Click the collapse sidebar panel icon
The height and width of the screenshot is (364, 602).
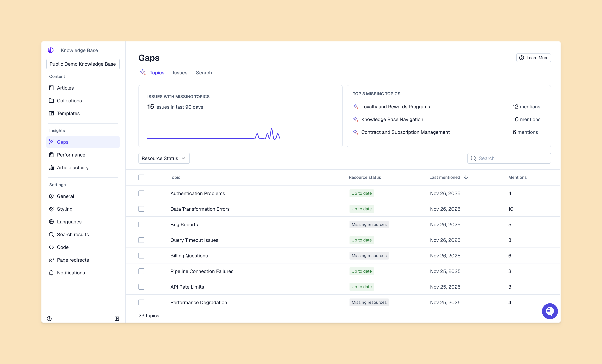point(117,318)
